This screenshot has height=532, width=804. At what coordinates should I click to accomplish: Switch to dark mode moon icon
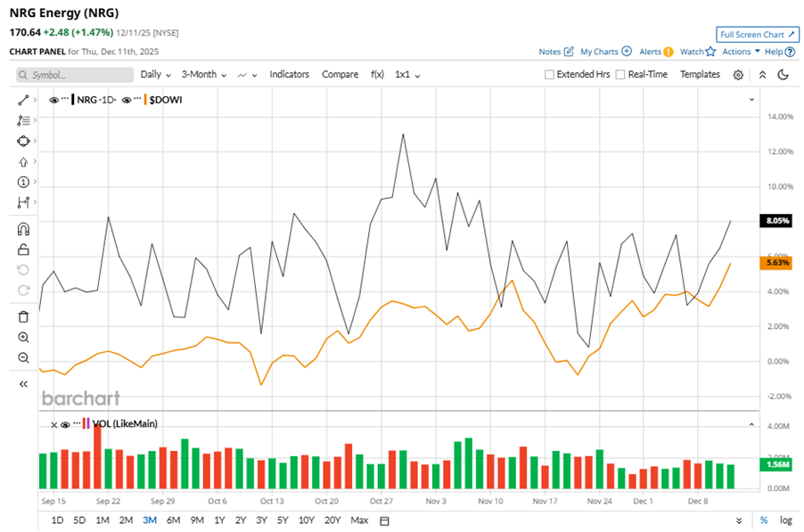pos(783,75)
